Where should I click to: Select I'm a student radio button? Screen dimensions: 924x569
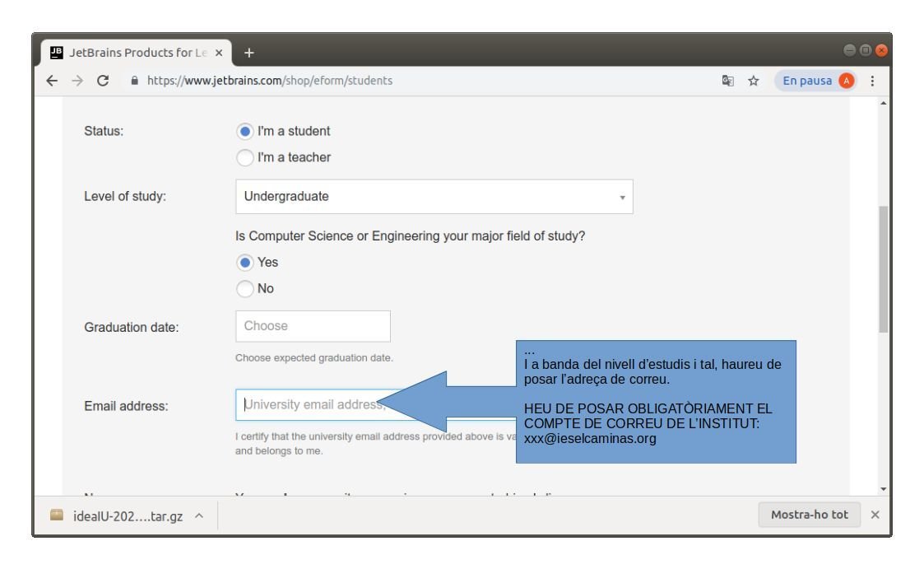click(245, 132)
